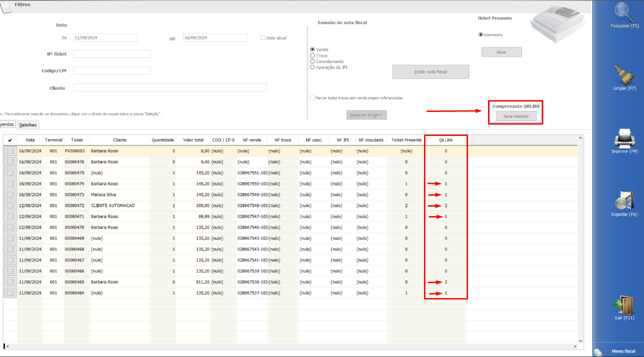
Task: Click the horizontal scrollbar left arrow
Action: tap(7, 347)
